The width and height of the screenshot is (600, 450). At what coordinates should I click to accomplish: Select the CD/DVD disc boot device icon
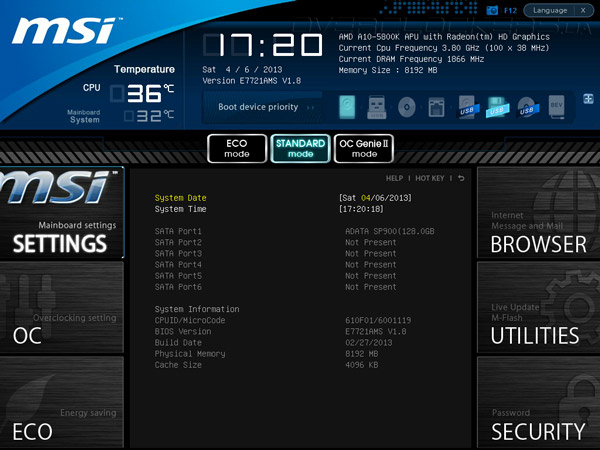(406, 107)
